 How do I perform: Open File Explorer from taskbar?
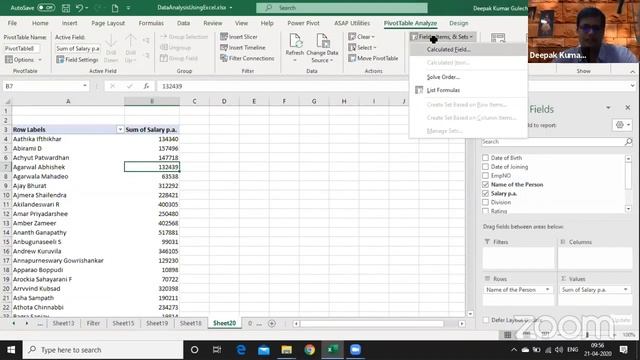[287, 350]
